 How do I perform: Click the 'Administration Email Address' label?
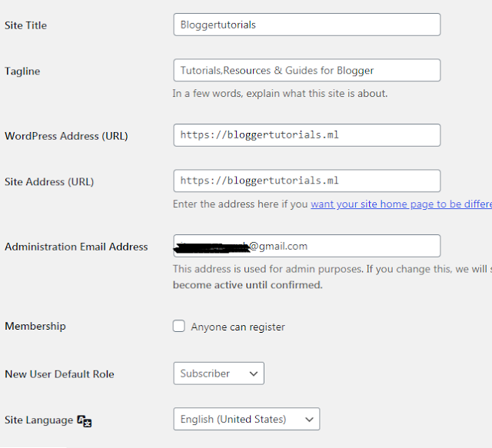click(76, 247)
